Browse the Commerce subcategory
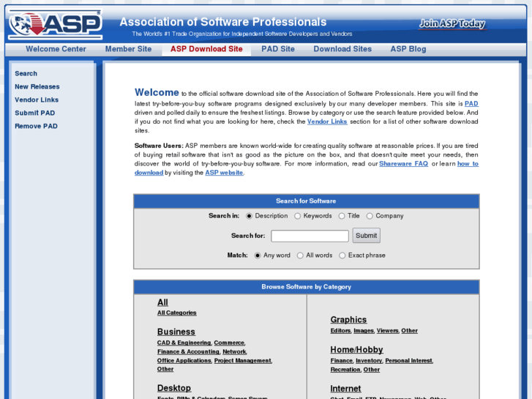 [229, 343]
